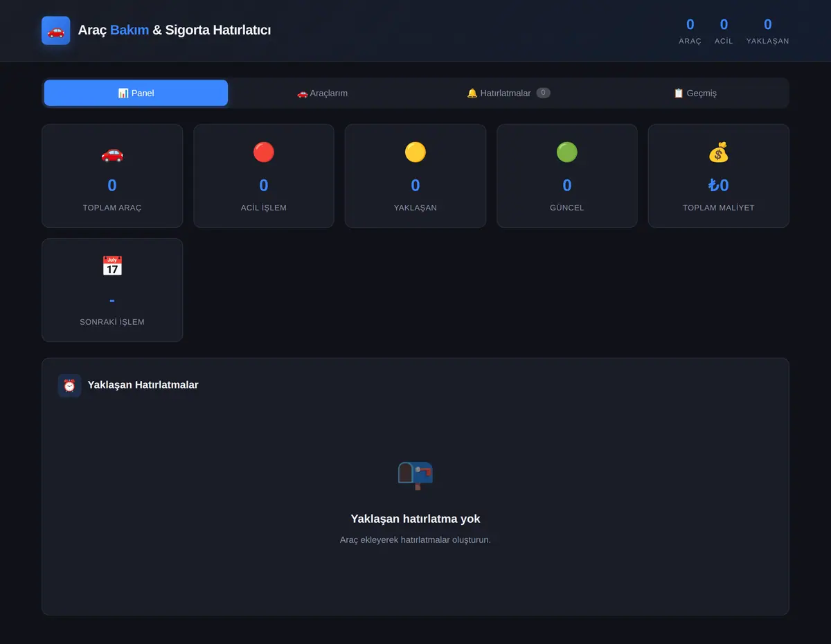Click the calendar icon for Sonraki İşlem
Viewport: 831px width, 644px height.
(x=112, y=267)
